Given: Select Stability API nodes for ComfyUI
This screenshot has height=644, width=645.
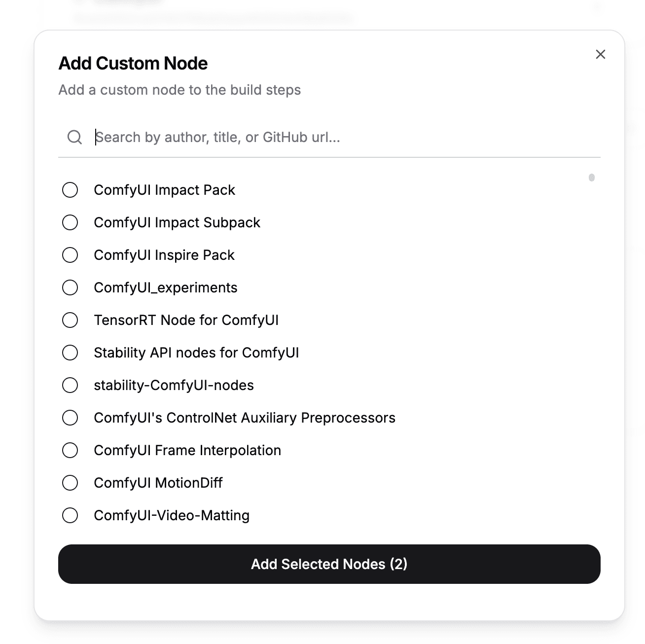Looking at the screenshot, I should point(70,353).
